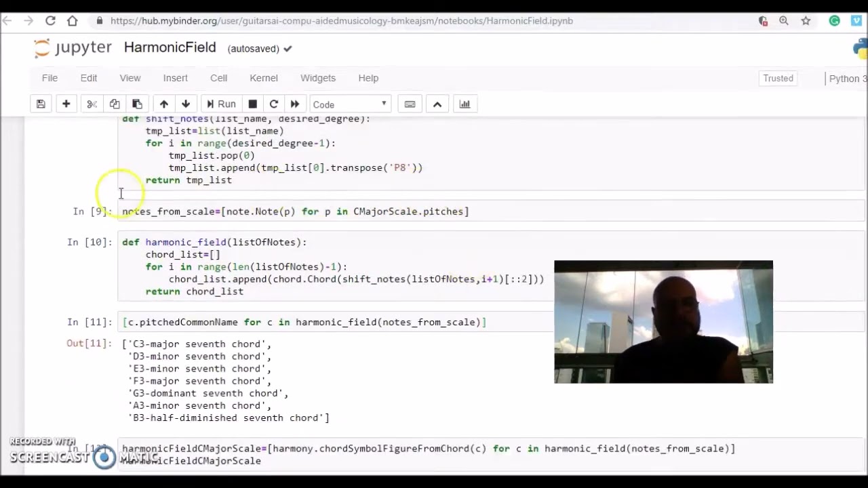Open the browser zoom magnifier icon
Image resolution: width=868 pixels, height=488 pixels.
coord(784,21)
